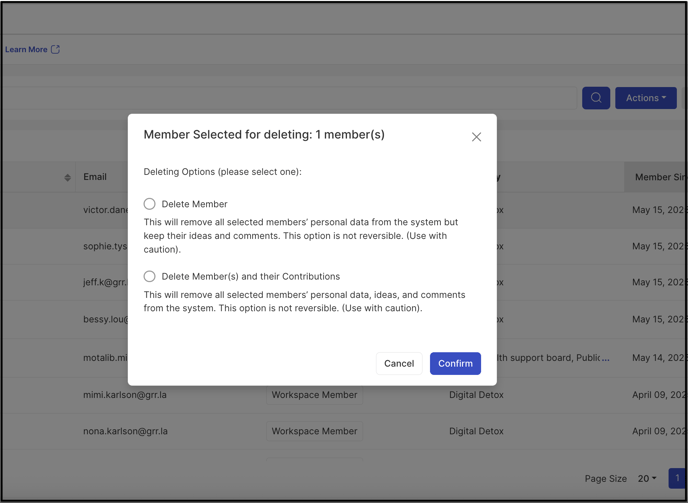The height and width of the screenshot is (503, 688).
Task: Select Delete Member(s) and their Contributions option
Action: point(150,276)
